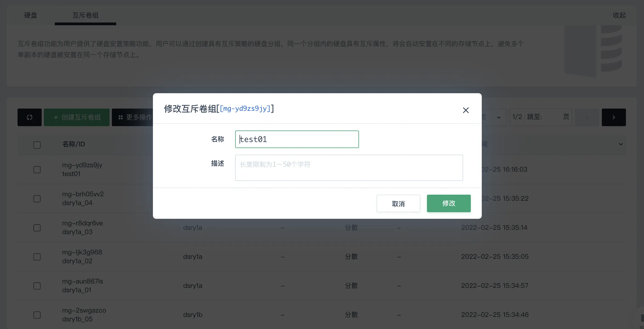644x329 pixels.
Task: Toggle the select-all checkbox in header
Action: click(x=37, y=145)
